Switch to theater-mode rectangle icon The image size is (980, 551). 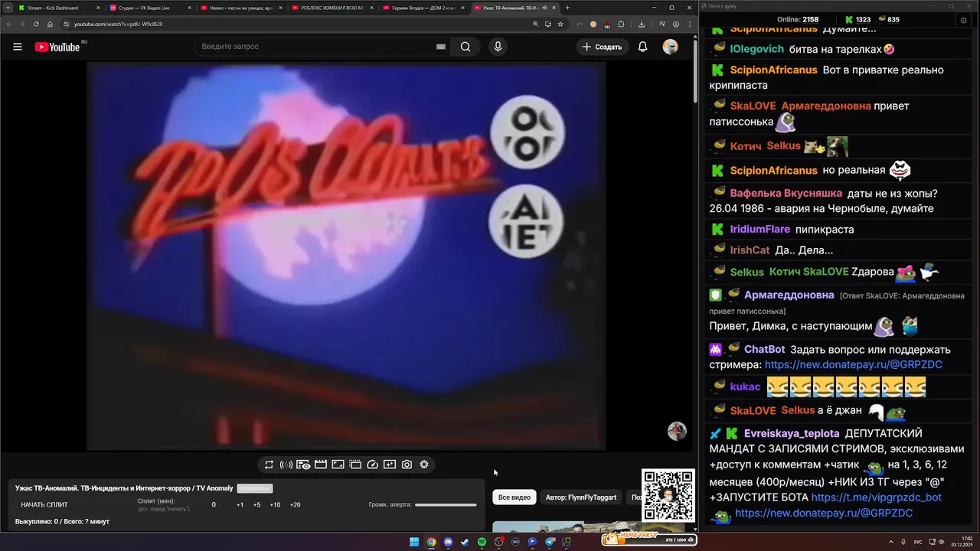click(x=338, y=465)
